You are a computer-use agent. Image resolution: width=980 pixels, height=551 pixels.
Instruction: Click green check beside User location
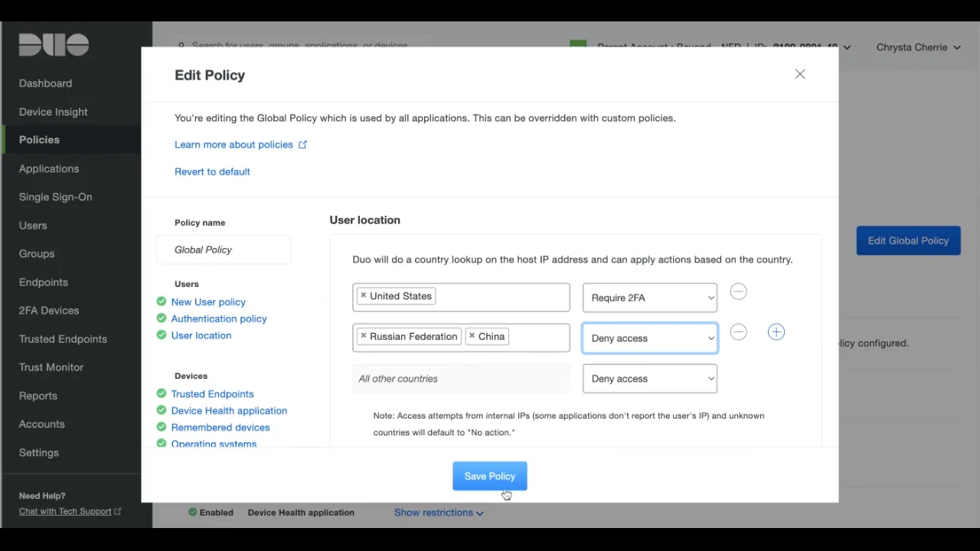click(162, 335)
